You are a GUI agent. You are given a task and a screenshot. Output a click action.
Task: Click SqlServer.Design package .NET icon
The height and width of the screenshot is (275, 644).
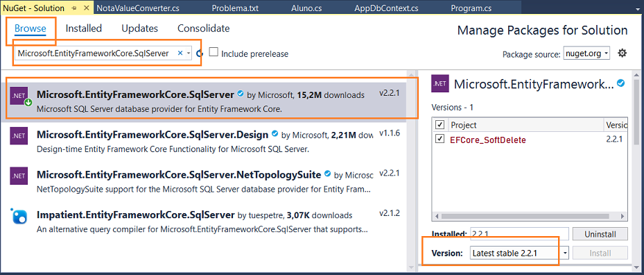tap(19, 135)
